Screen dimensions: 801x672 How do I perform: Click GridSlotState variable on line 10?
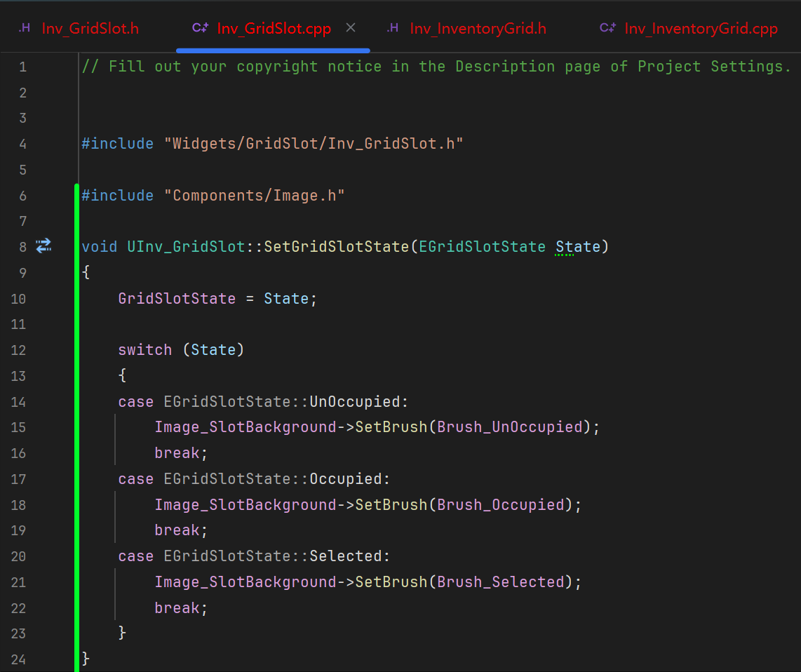(x=177, y=298)
